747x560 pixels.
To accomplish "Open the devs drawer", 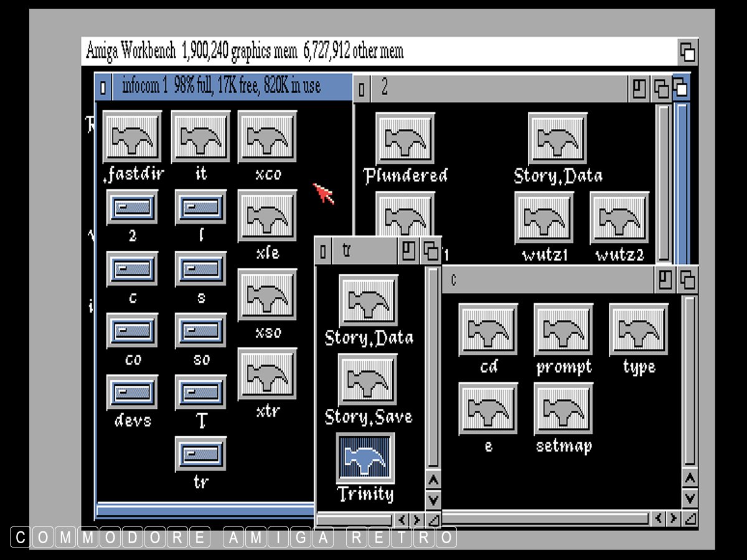I will point(132,392).
